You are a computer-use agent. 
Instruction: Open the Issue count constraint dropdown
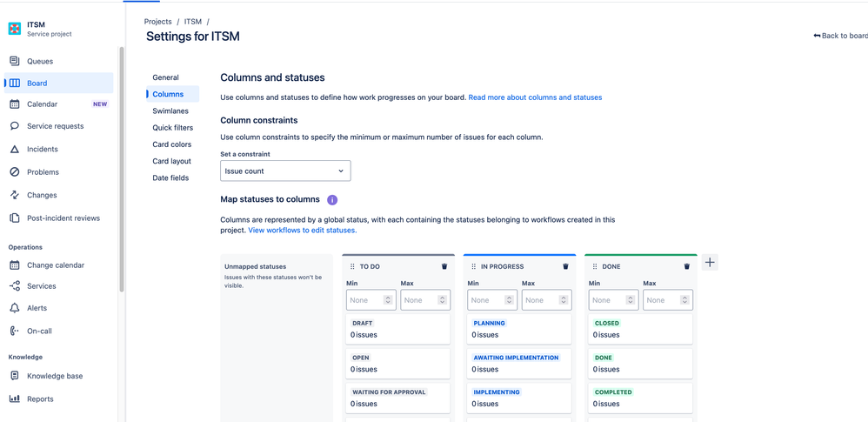(285, 171)
